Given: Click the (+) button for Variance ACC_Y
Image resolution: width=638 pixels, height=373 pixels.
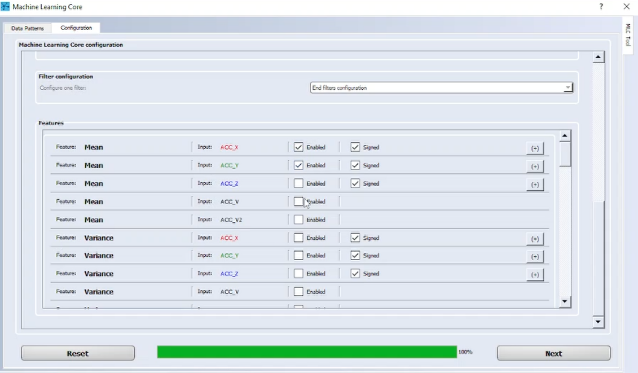Looking at the screenshot, I should (x=535, y=257).
